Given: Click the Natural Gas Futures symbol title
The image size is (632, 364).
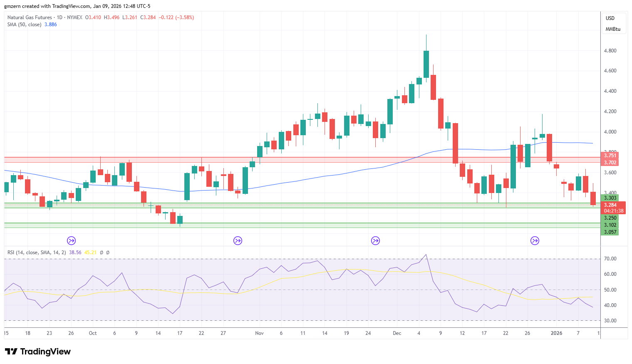Looking at the screenshot, I should click(30, 17).
